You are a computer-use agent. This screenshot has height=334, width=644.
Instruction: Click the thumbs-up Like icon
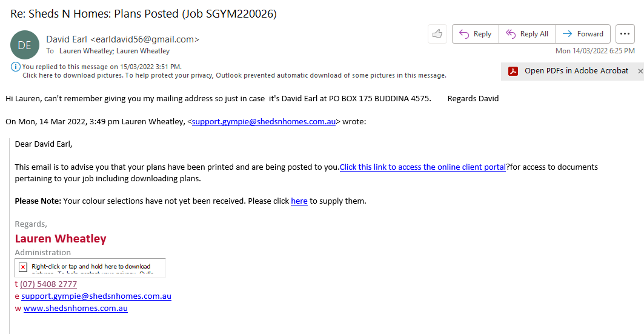tap(437, 34)
